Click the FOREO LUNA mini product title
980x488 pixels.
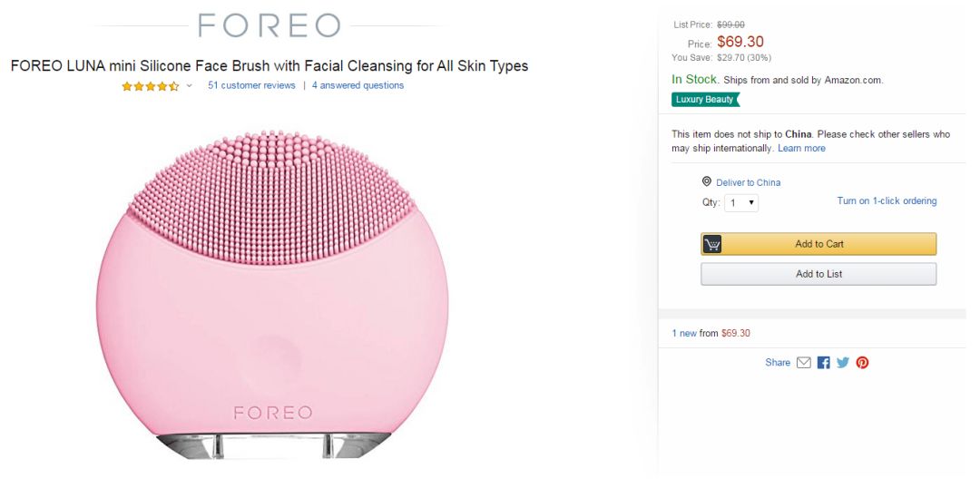[269, 66]
